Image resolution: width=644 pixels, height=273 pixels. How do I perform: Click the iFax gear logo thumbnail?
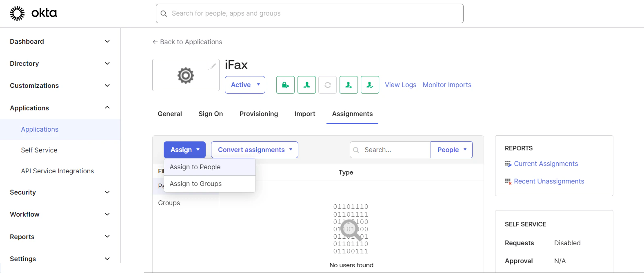point(186,75)
